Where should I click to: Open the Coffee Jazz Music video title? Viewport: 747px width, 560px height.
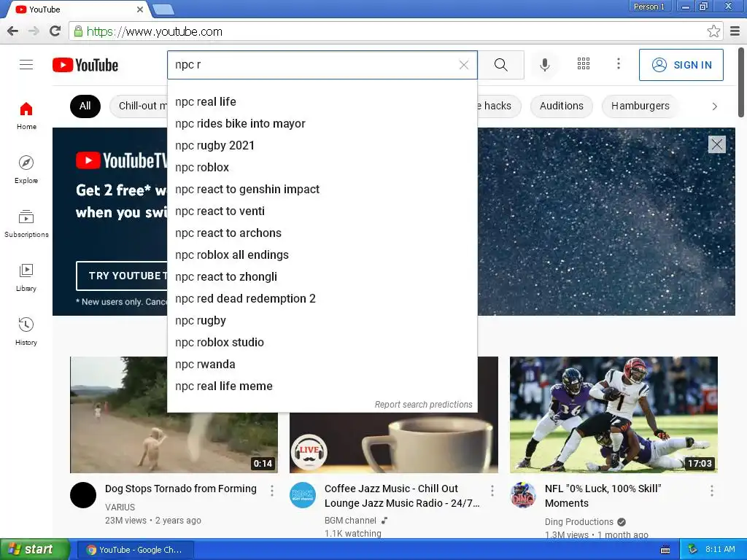tap(402, 496)
